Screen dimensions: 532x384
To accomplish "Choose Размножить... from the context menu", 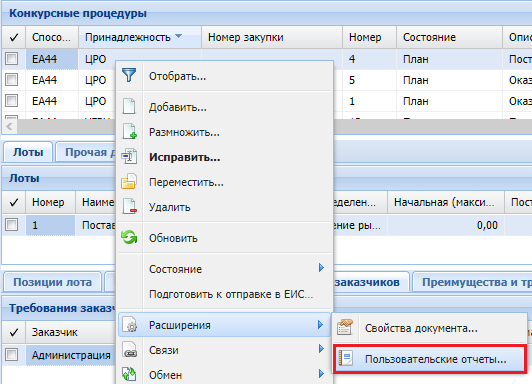I will (x=224, y=132).
